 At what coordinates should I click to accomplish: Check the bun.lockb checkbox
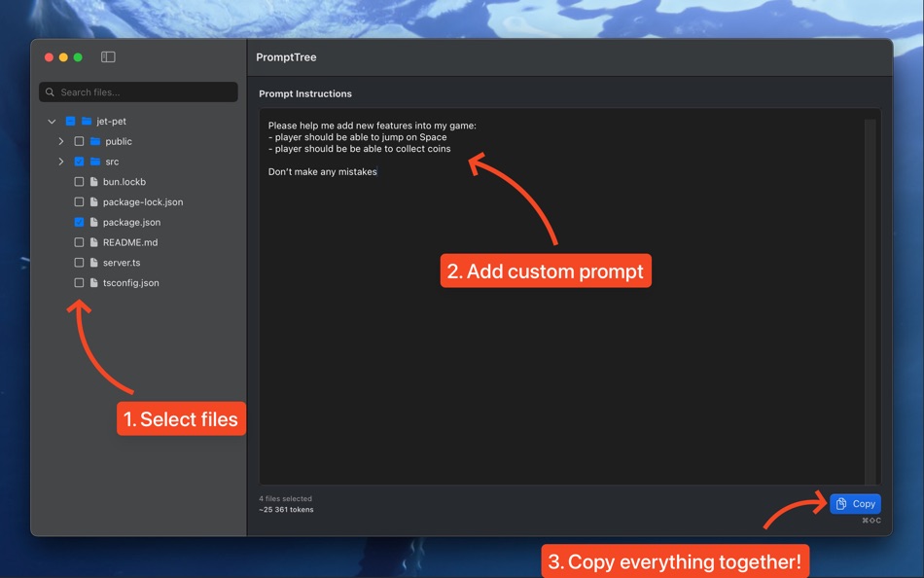[x=78, y=181]
